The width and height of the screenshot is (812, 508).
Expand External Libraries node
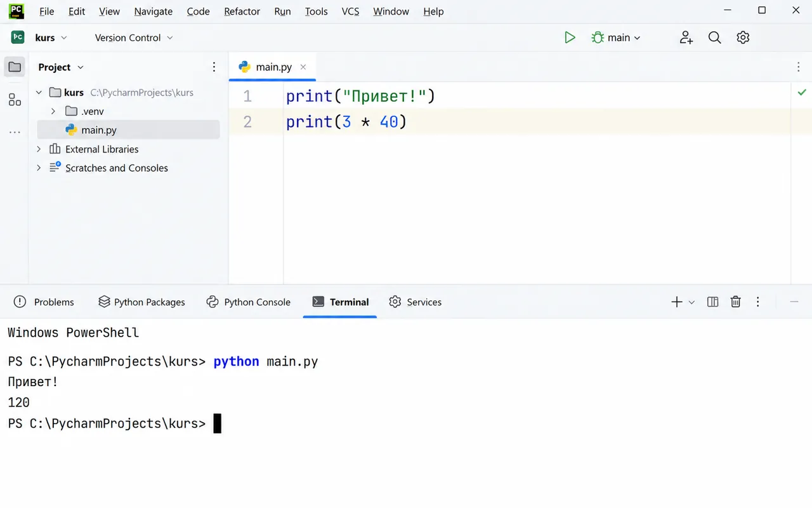39,149
